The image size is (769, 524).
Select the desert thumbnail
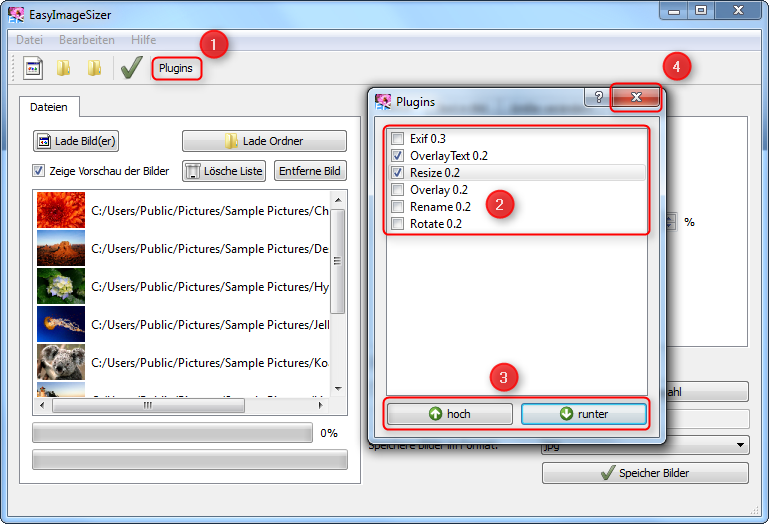tap(61, 248)
